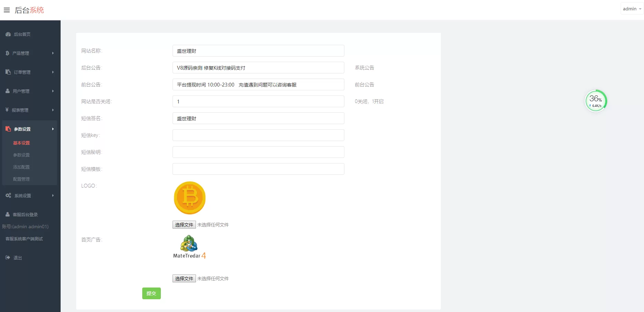Screen dimensions: 644x312
Task: Click the yen icon for 报表管理
Action: tap(7, 110)
